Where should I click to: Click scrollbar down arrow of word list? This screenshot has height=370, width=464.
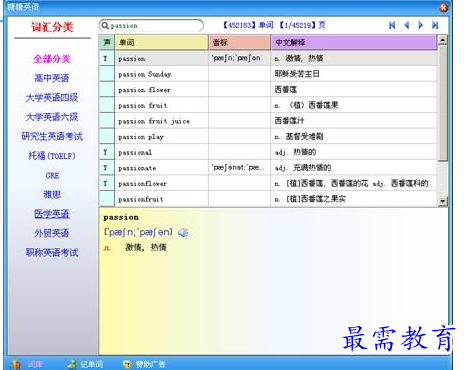[x=442, y=201]
